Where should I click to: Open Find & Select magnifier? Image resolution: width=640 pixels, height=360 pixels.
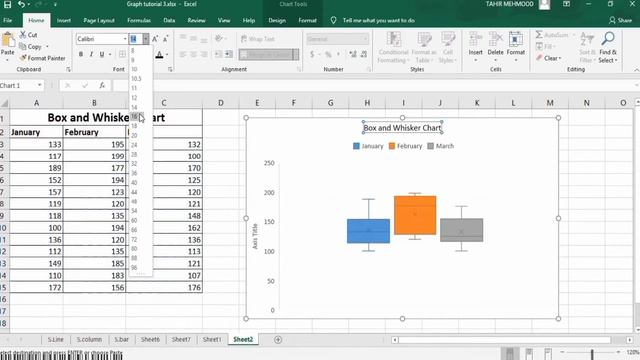tap(608, 48)
